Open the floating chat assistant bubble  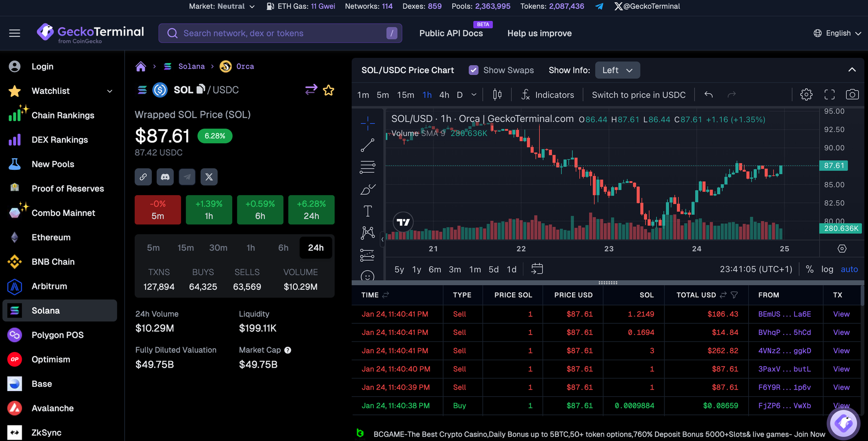coord(844,423)
